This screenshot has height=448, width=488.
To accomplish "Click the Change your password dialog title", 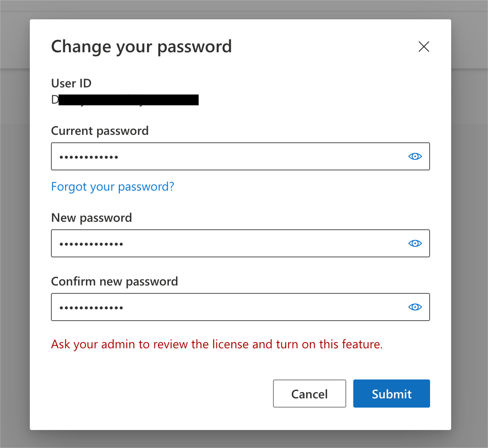I will pos(141,46).
